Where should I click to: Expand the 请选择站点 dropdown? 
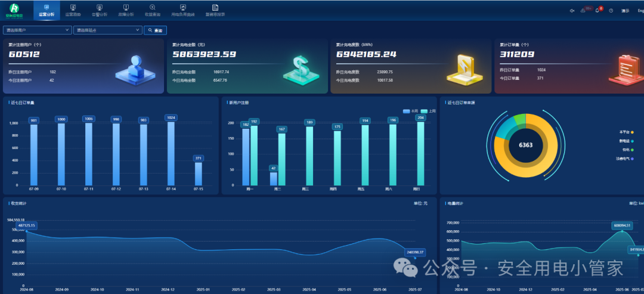(108, 30)
